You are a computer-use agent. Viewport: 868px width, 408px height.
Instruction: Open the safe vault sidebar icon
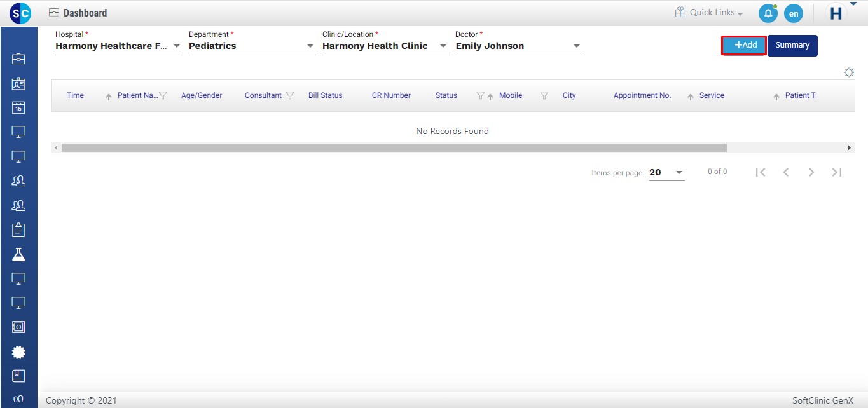pyautogui.click(x=18, y=327)
